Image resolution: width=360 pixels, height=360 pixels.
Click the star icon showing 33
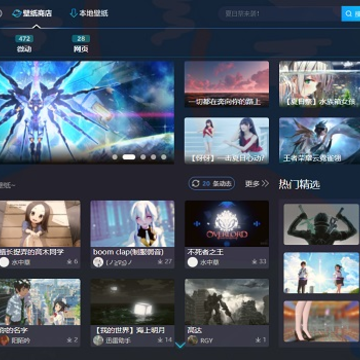255,262
